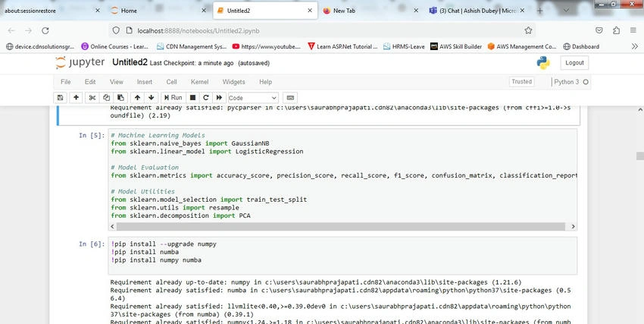This screenshot has width=644, height=324.
Task: Open a new browser tab
Action: tap(539, 11)
